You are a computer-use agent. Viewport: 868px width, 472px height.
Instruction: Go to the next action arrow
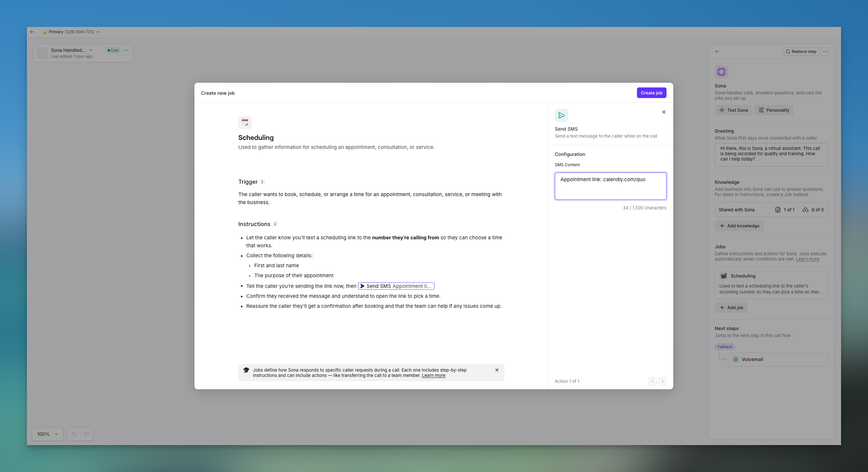click(662, 381)
